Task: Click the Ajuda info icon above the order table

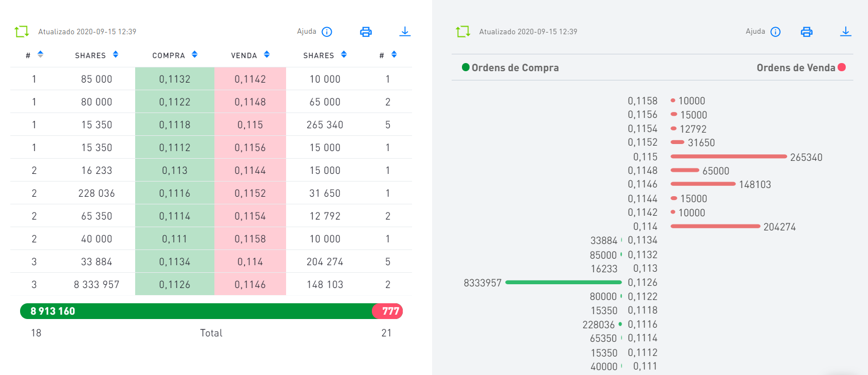Action: [x=327, y=32]
